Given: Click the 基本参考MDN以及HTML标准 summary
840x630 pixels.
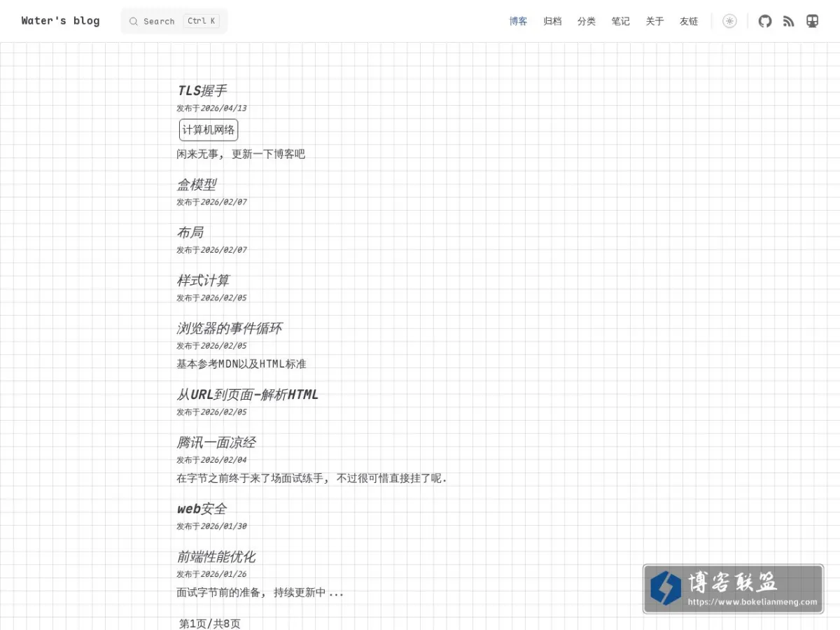Looking at the screenshot, I should [x=241, y=364].
